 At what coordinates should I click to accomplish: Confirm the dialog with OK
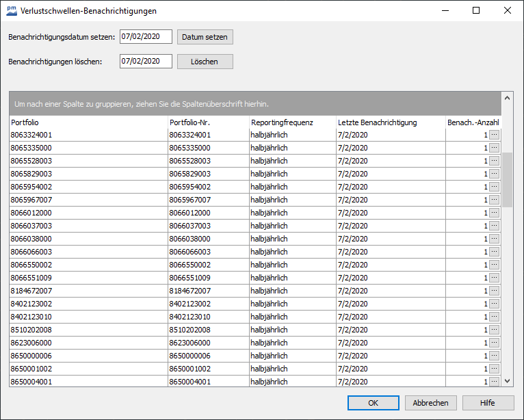tap(373, 403)
